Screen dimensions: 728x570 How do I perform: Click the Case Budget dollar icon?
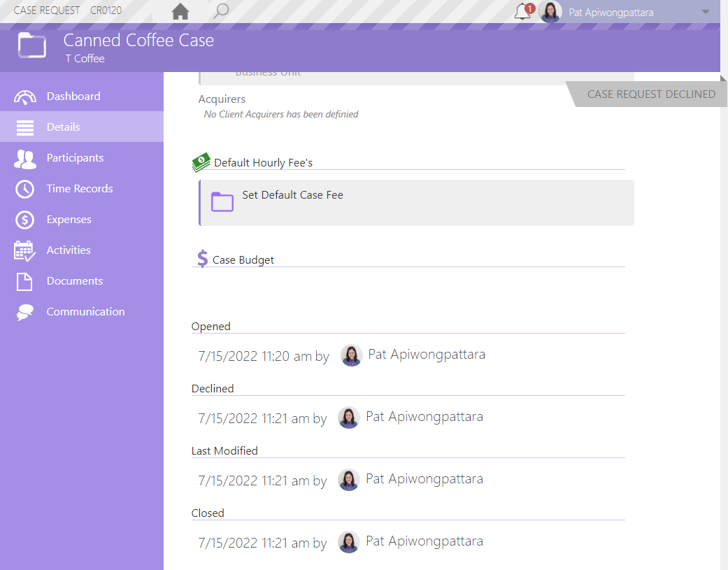tap(202, 259)
